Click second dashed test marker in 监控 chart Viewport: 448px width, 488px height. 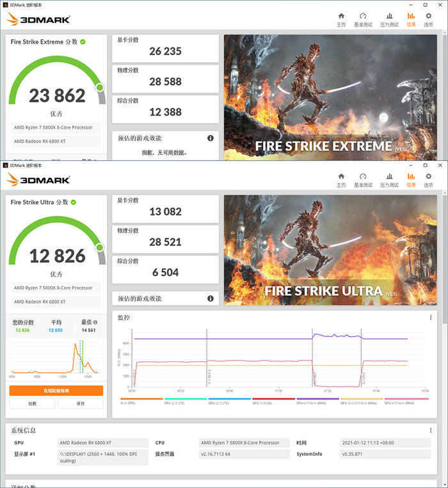[x=207, y=358]
